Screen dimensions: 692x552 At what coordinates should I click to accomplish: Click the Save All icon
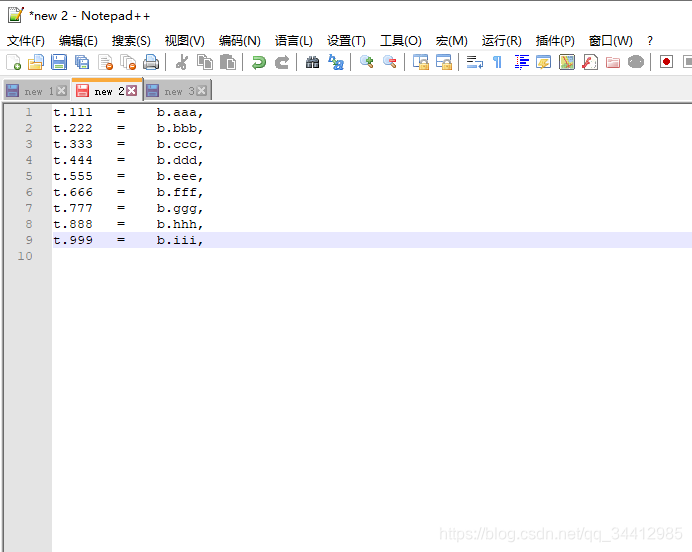(x=82, y=62)
